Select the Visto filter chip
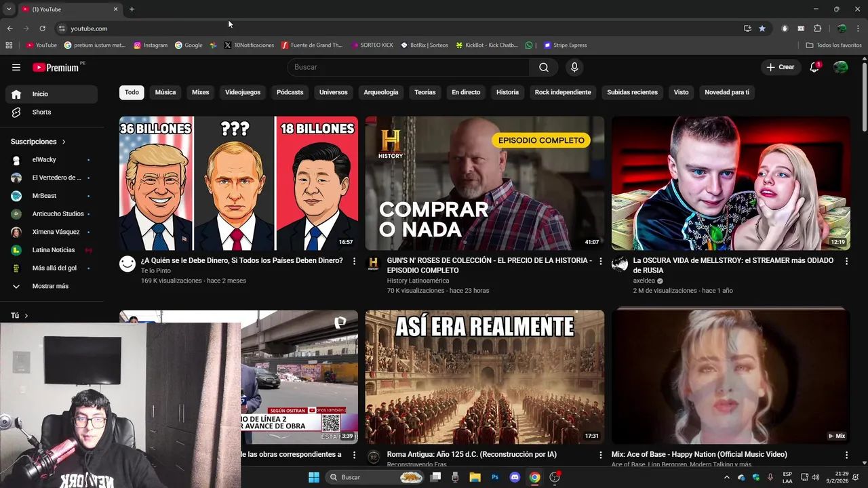 pyautogui.click(x=681, y=92)
